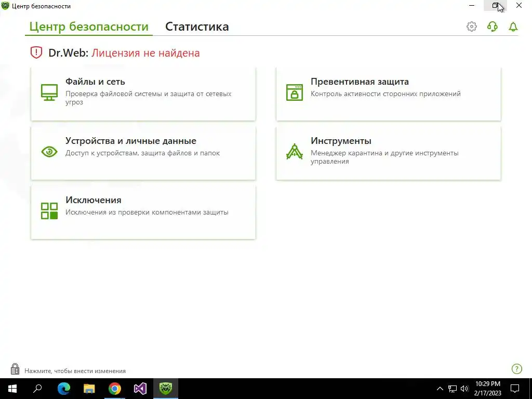
Task: Click the padlock icon to allow changes
Action: coord(15,369)
